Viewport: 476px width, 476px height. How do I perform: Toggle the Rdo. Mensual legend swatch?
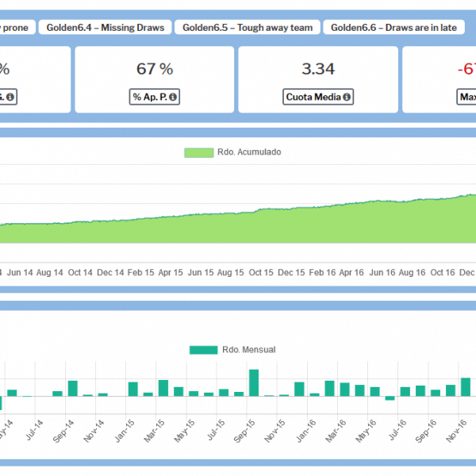(x=203, y=350)
